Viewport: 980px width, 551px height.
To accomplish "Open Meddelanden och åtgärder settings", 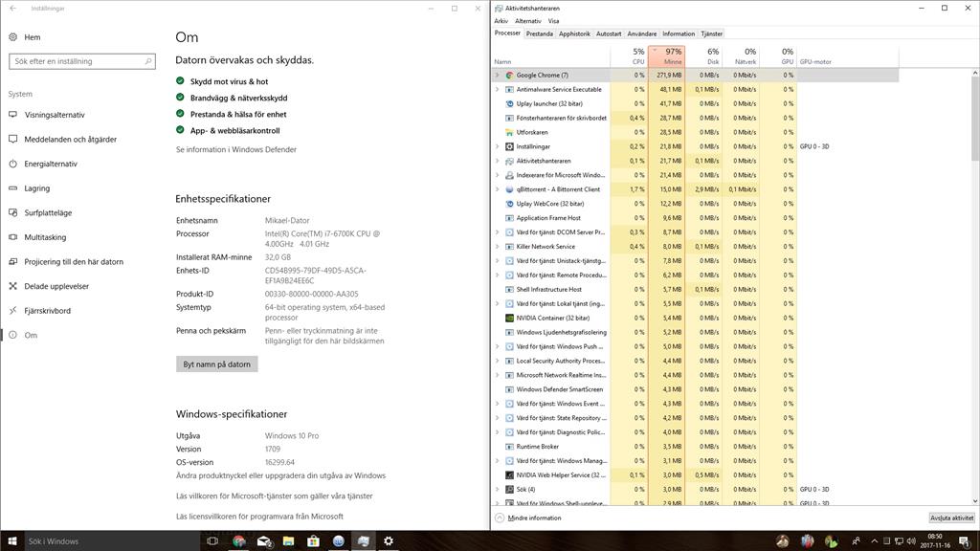I will pos(70,140).
